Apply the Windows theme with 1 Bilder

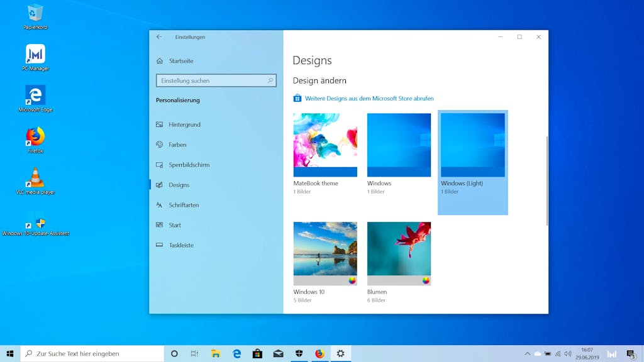tap(399, 154)
